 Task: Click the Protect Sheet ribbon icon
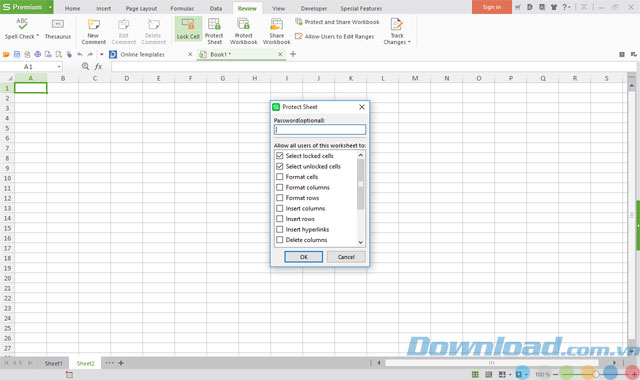tap(214, 31)
